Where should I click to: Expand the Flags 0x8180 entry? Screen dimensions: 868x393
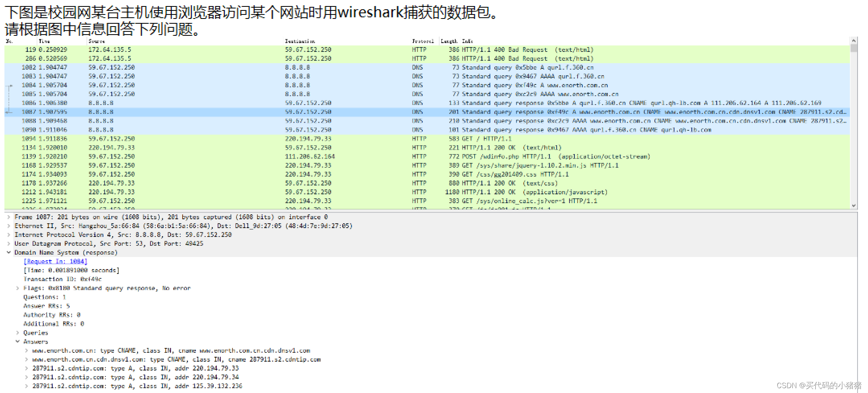pyautogui.click(x=17, y=288)
